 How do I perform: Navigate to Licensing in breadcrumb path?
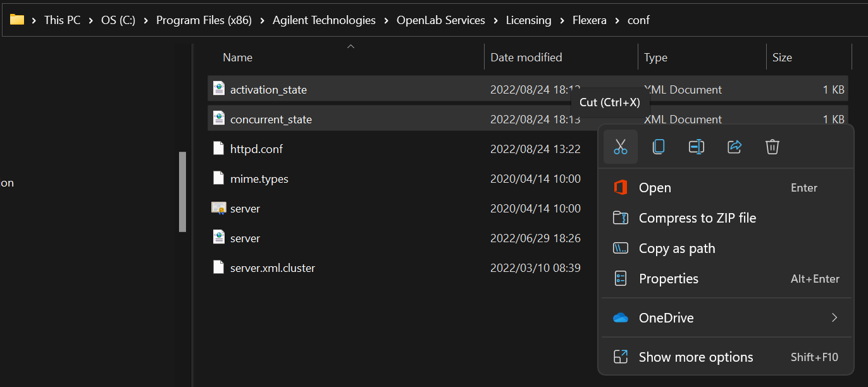[528, 20]
